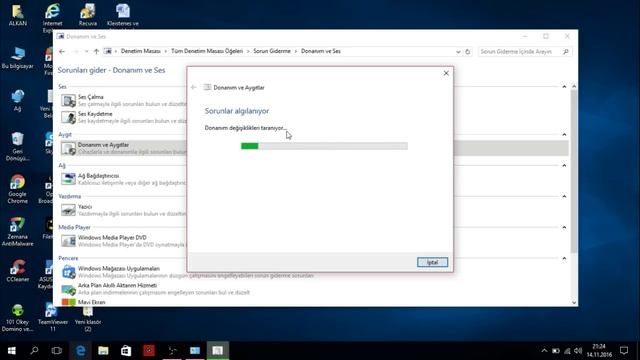Click the Denetim Masası breadcrumb

tap(140, 51)
